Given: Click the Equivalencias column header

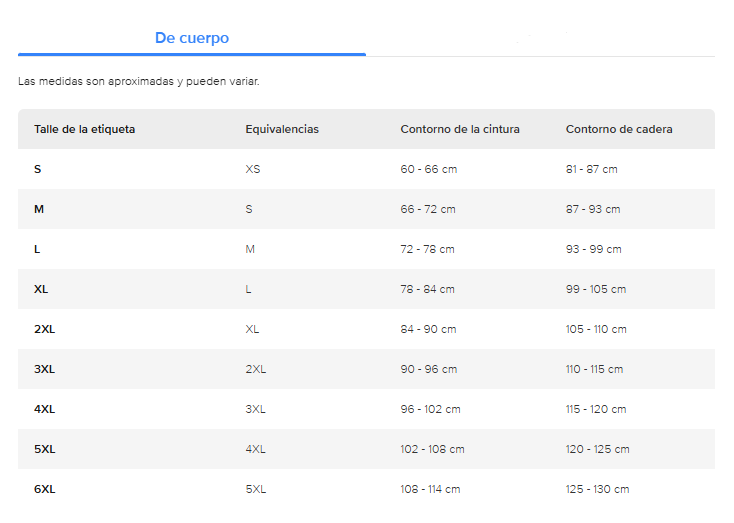Looking at the screenshot, I should [x=282, y=129].
